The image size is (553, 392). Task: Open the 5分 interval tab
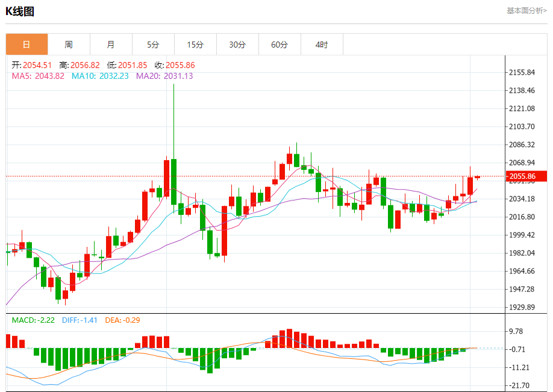pyautogui.click(x=153, y=45)
